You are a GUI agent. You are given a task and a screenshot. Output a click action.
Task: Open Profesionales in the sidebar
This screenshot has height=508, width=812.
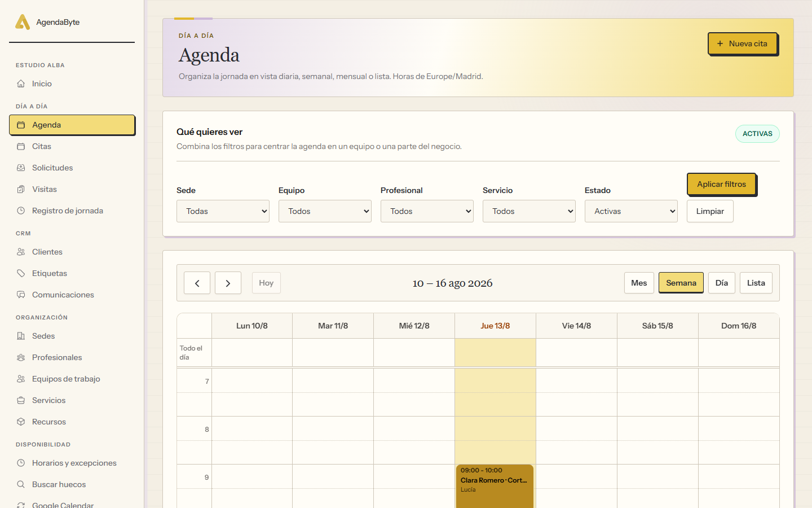pyautogui.click(x=72, y=357)
